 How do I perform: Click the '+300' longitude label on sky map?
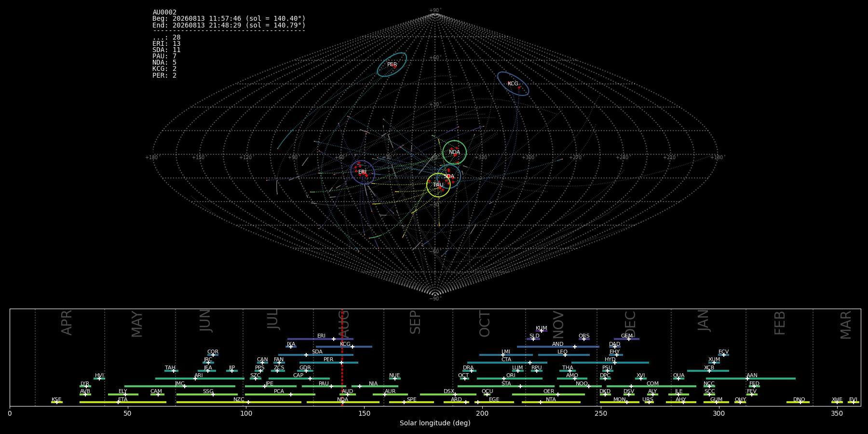point(528,158)
